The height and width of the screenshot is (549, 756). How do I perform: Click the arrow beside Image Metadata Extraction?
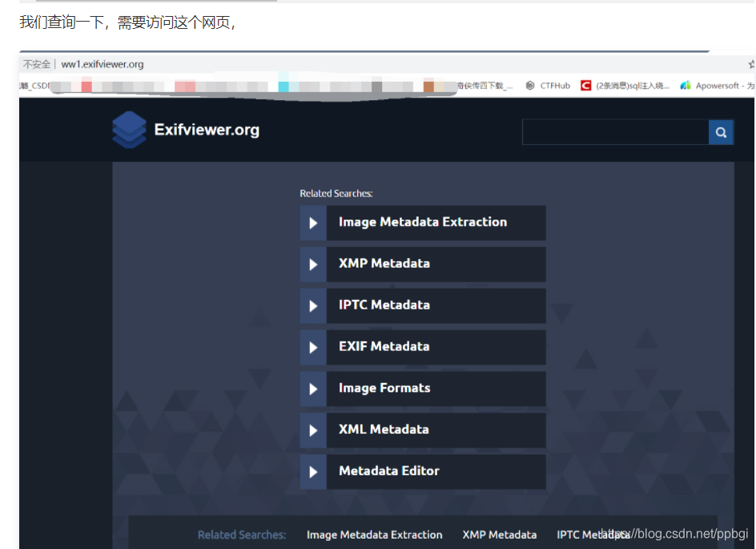click(313, 223)
